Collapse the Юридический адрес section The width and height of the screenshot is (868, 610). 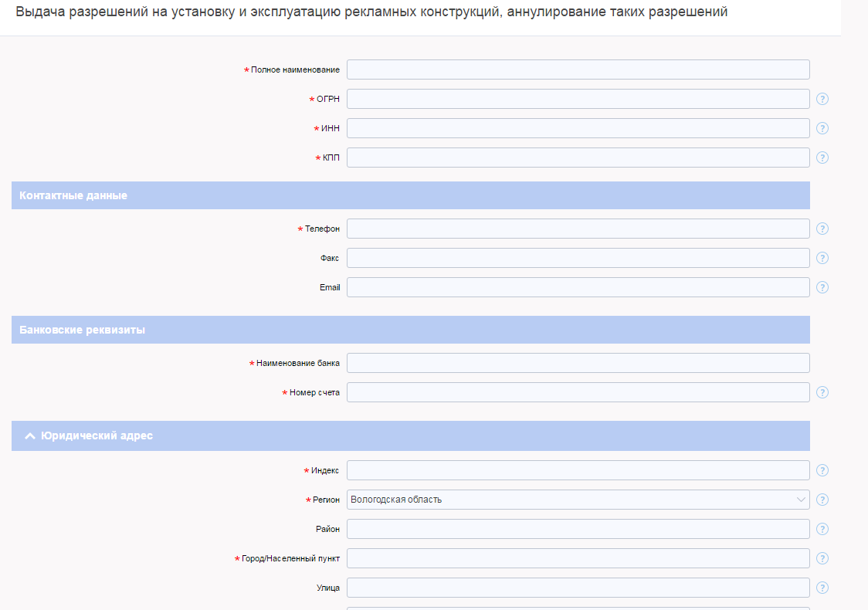point(30,436)
